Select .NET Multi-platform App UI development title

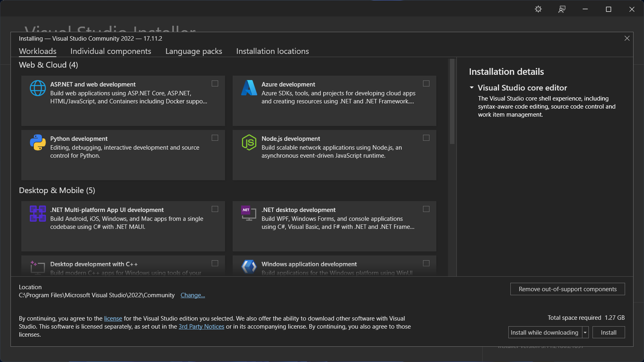(107, 210)
